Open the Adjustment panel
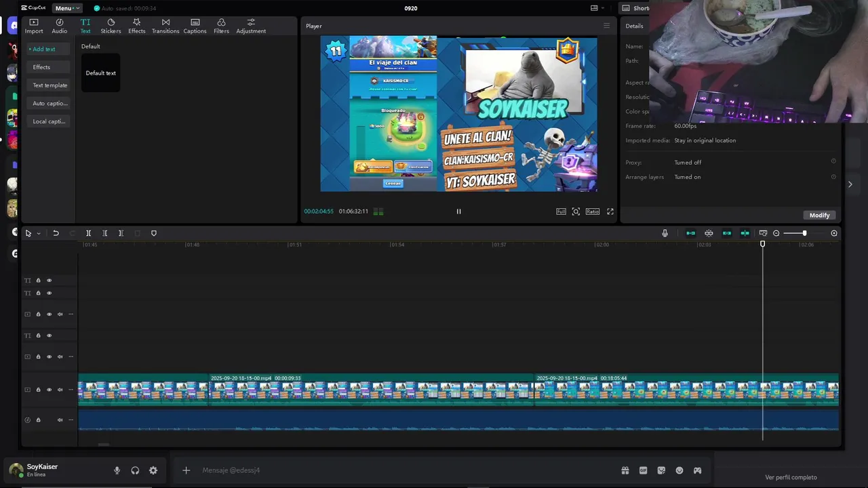Screen dimensions: 868x488 251,26
